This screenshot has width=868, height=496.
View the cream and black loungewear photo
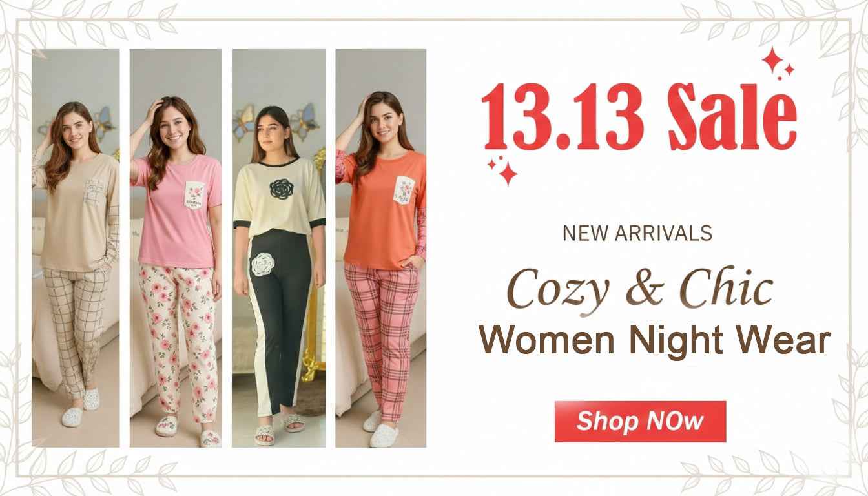(x=278, y=248)
